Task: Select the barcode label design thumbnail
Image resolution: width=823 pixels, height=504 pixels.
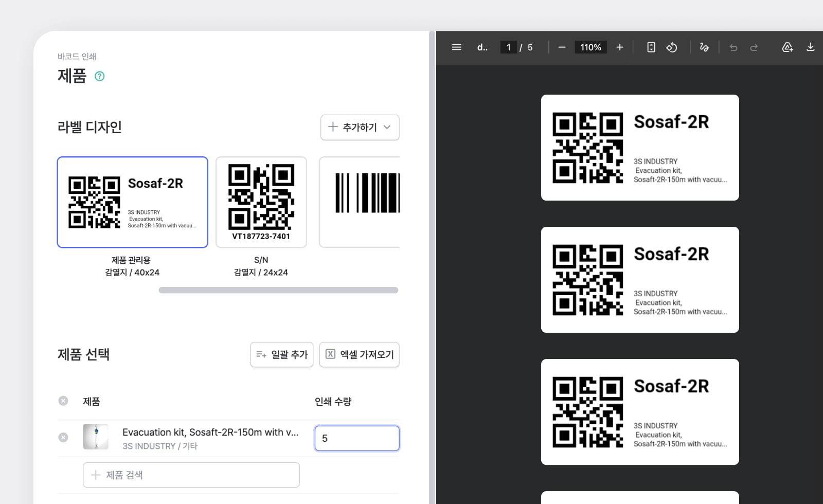Action: (x=360, y=202)
